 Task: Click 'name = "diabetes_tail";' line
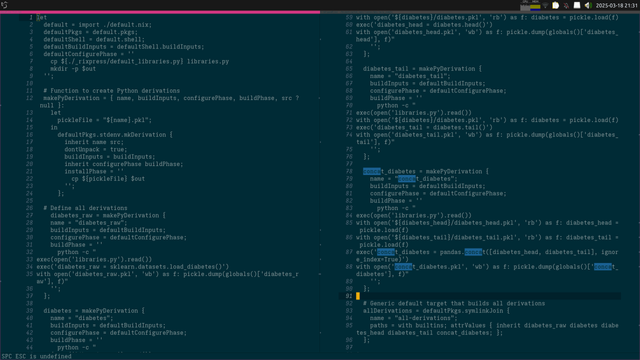click(410, 76)
